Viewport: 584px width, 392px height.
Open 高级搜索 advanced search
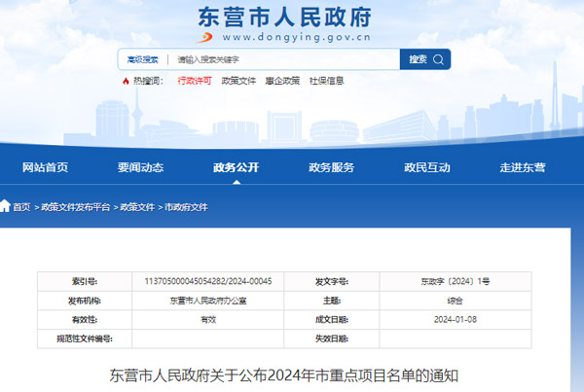click(143, 59)
